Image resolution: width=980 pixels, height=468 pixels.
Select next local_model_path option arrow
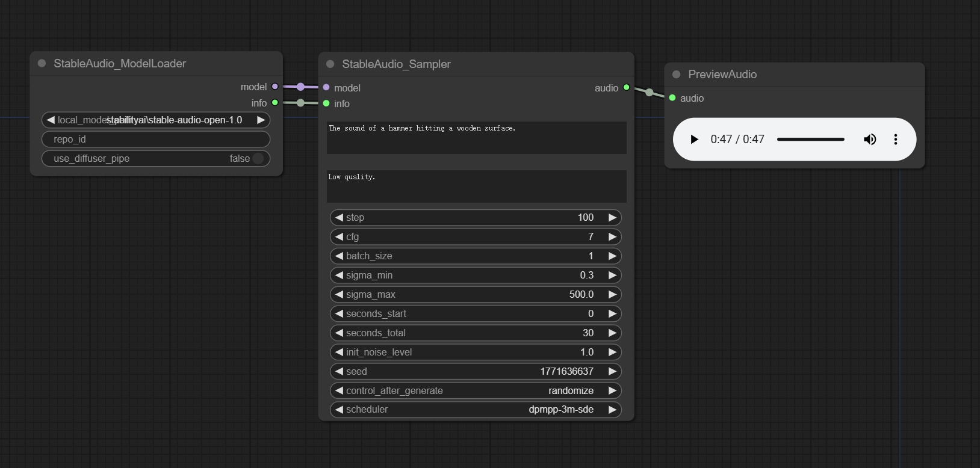[x=261, y=120]
